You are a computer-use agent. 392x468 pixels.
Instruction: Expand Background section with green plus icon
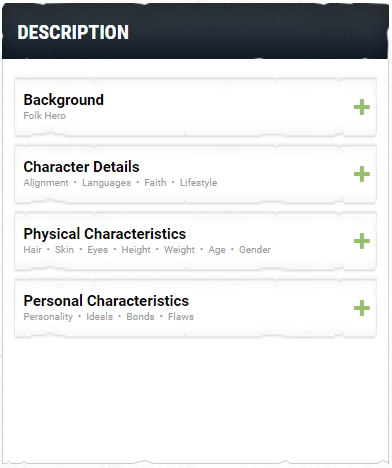(362, 107)
